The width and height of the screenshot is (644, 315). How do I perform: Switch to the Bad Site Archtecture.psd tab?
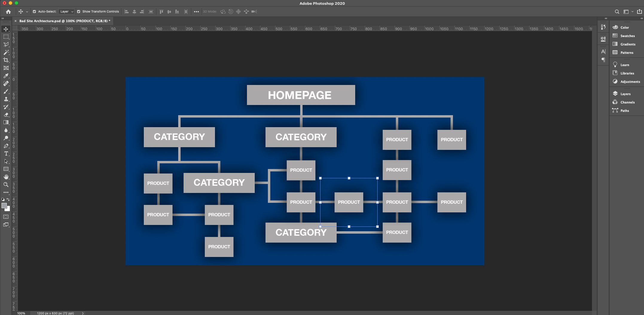tap(65, 21)
